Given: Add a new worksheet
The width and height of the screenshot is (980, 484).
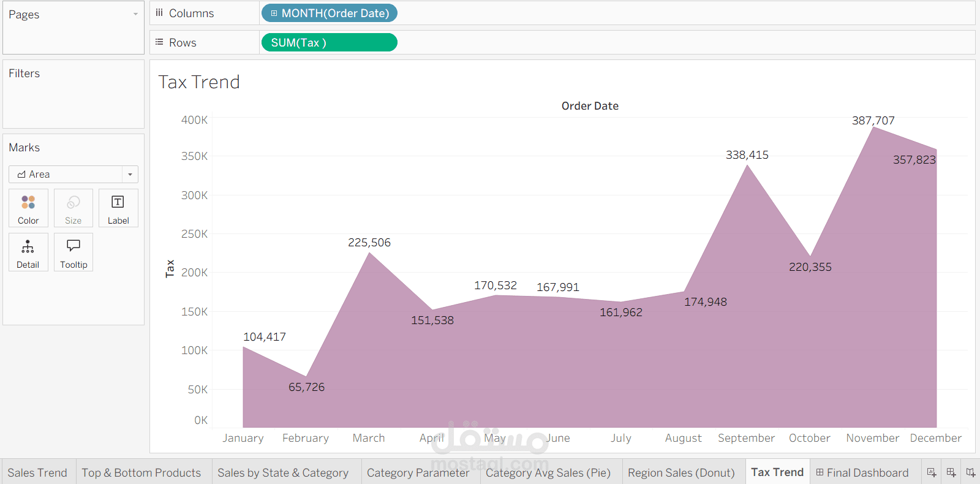Looking at the screenshot, I should [932, 472].
